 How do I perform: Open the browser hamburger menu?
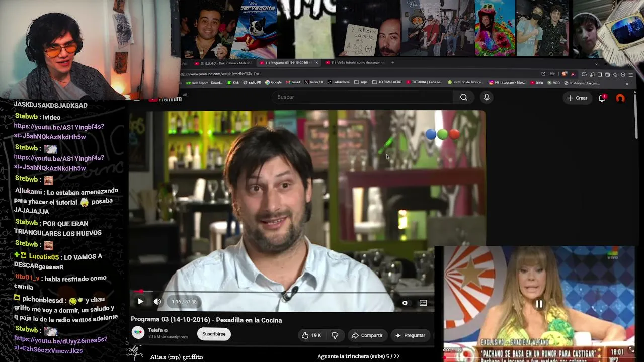coord(630,74)
